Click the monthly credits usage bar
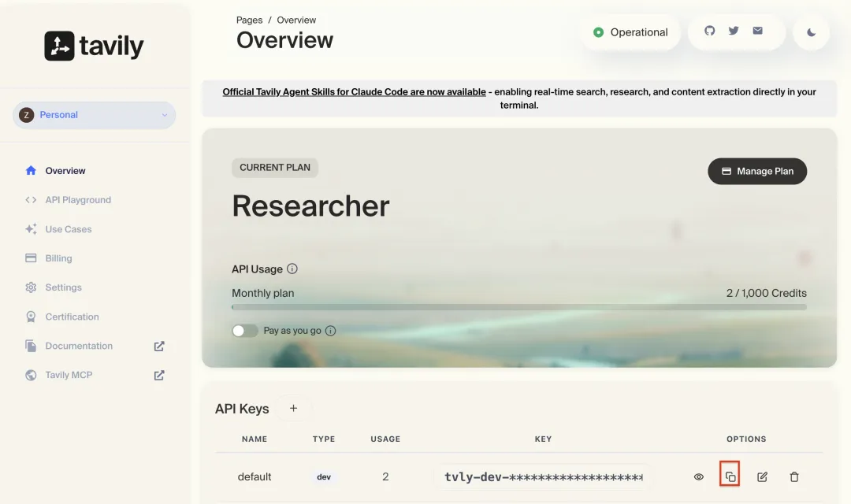This screenshot has height=504, width=851. 518,307
